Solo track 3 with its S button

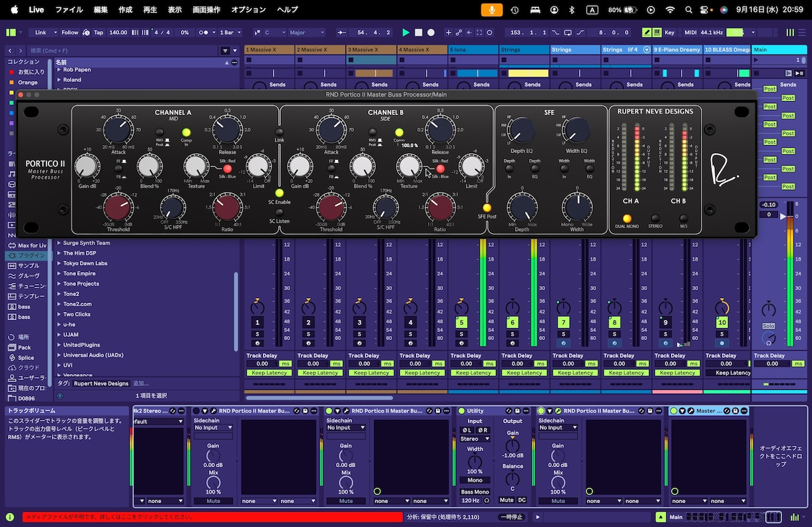tap(359, 334)
